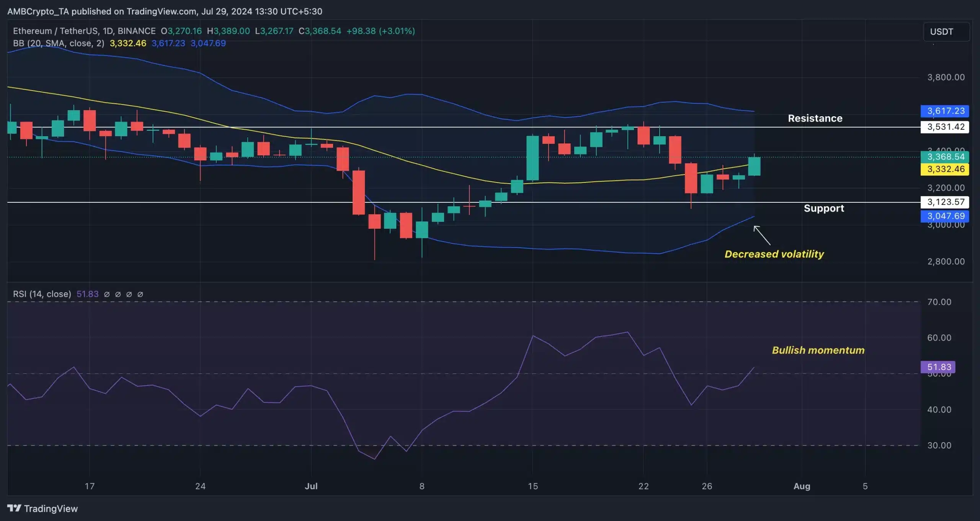Click the BB lower value 3,047.69 in legend
980x521 pixels.
point(208,43)
